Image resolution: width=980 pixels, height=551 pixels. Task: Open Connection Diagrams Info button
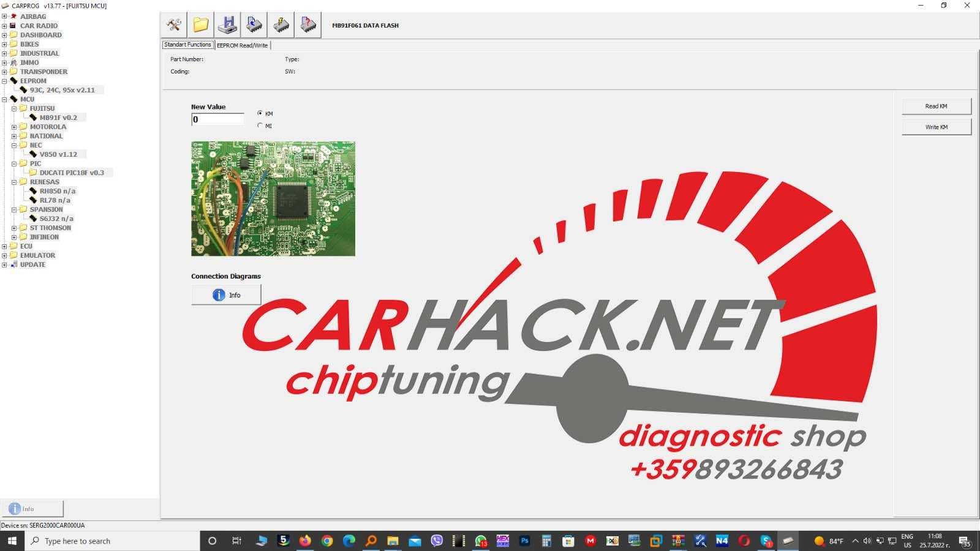pyautogui.click(x=226, y=295)
